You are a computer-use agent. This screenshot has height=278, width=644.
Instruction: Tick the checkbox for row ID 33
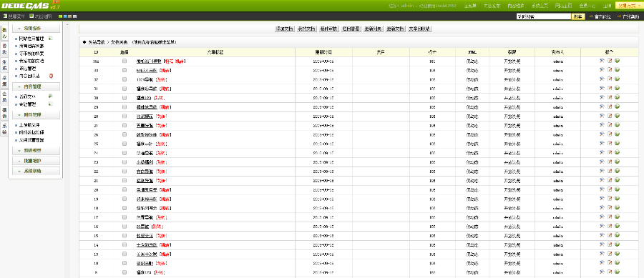coord(125,70)
